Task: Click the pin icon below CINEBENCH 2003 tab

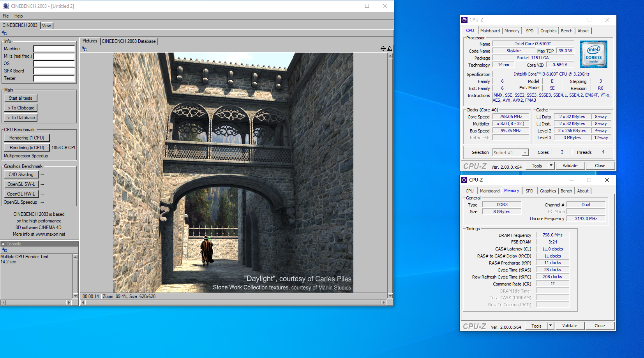Action: pos(5,33)
